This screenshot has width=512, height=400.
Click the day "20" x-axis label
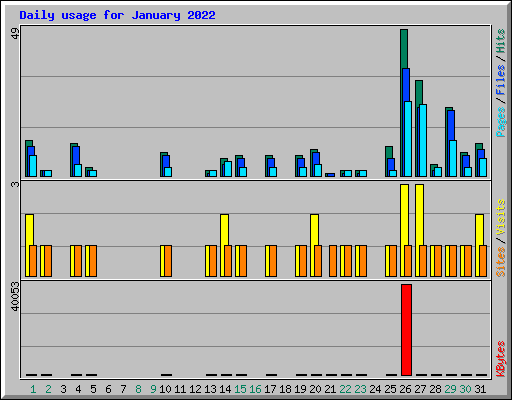point(315,389)
